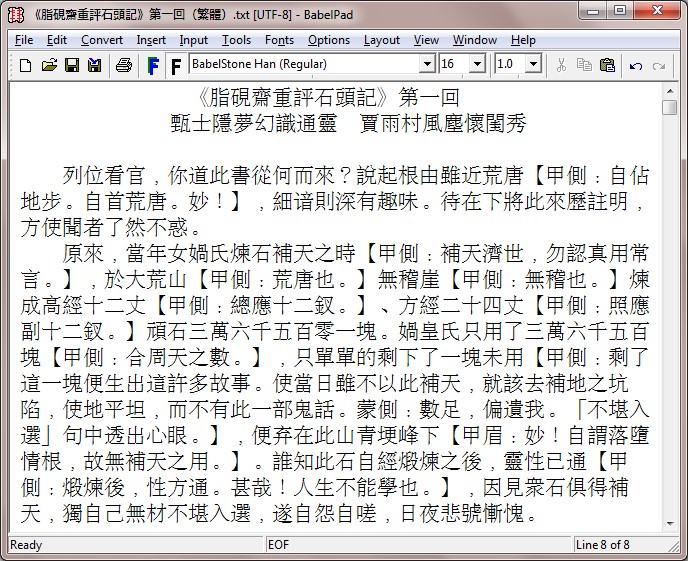This screenshot has height=561, width=688.
Task: Open the Fonts menu
Action: tap(279, 40)
